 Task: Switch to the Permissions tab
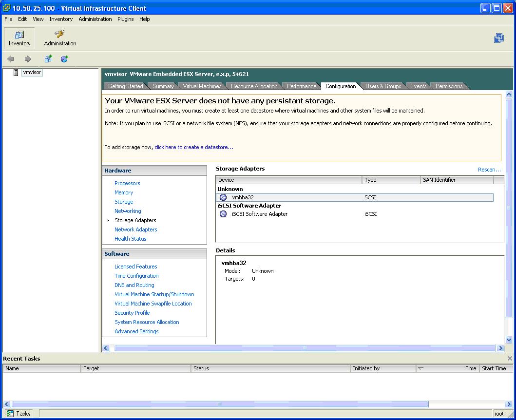coord(449,86)
